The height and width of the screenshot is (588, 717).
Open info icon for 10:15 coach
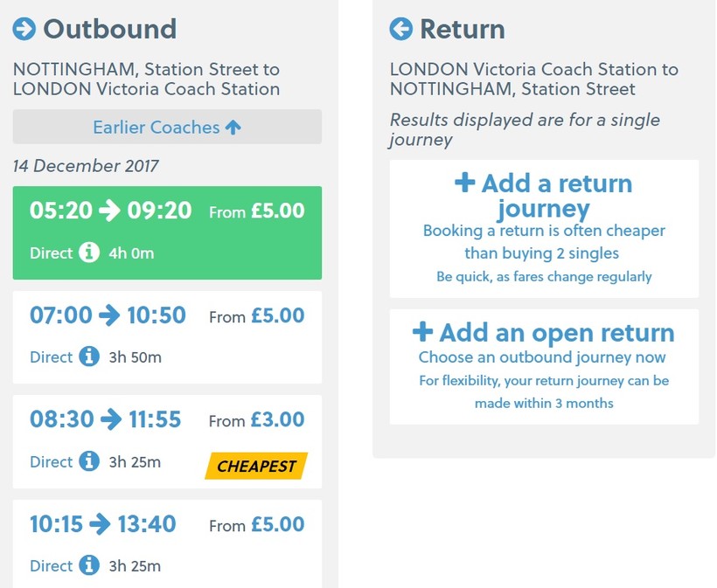tap(89, 565)
